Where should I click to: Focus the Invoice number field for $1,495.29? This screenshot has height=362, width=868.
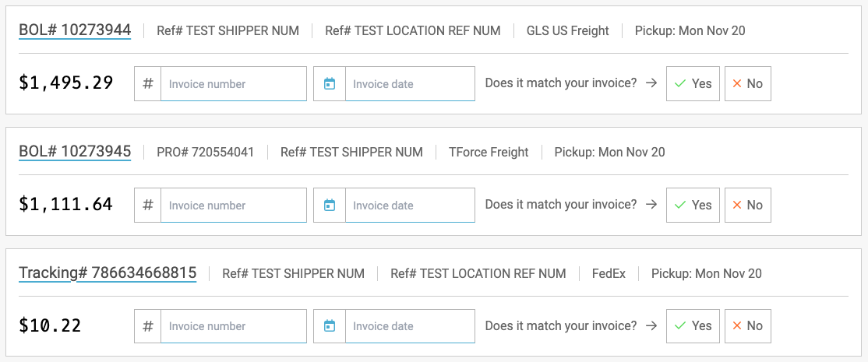[233, 83]
